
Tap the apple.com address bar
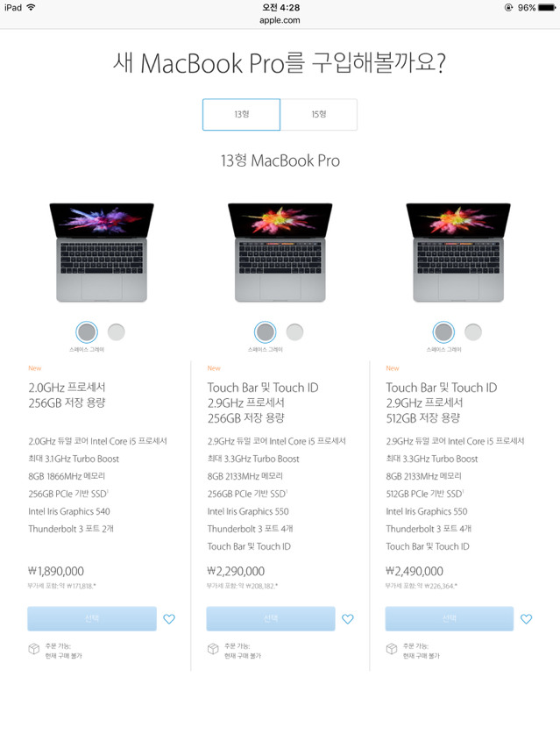[x=280, y=20]
